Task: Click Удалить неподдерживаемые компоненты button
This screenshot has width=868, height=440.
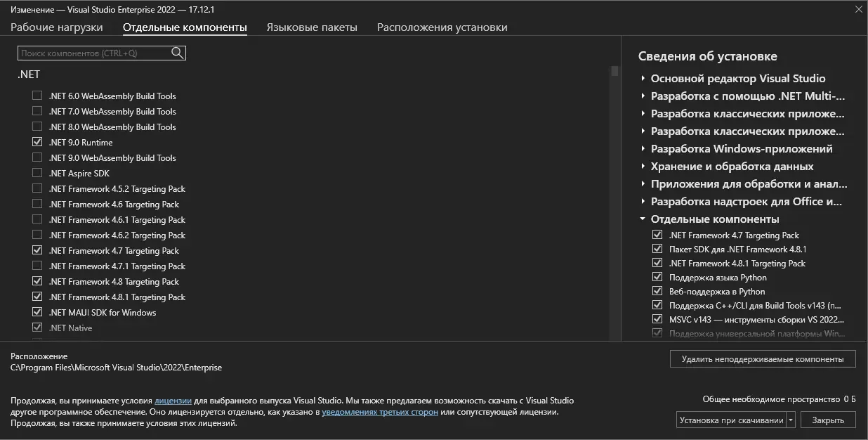Action: (x=762, y=358)
